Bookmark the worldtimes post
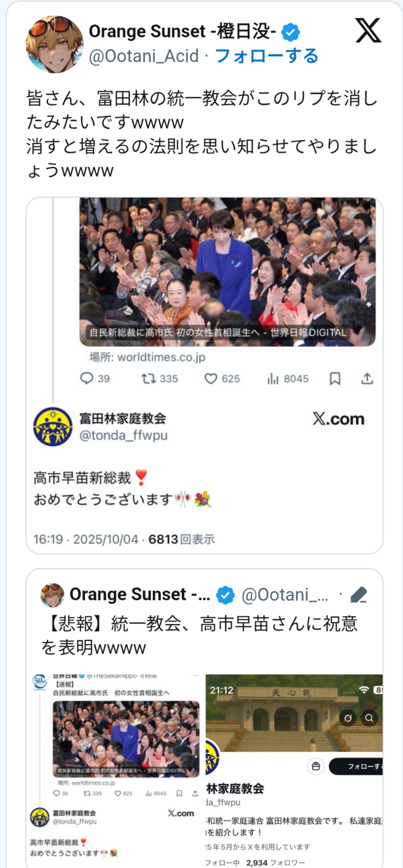 click(x=335, y=378)
